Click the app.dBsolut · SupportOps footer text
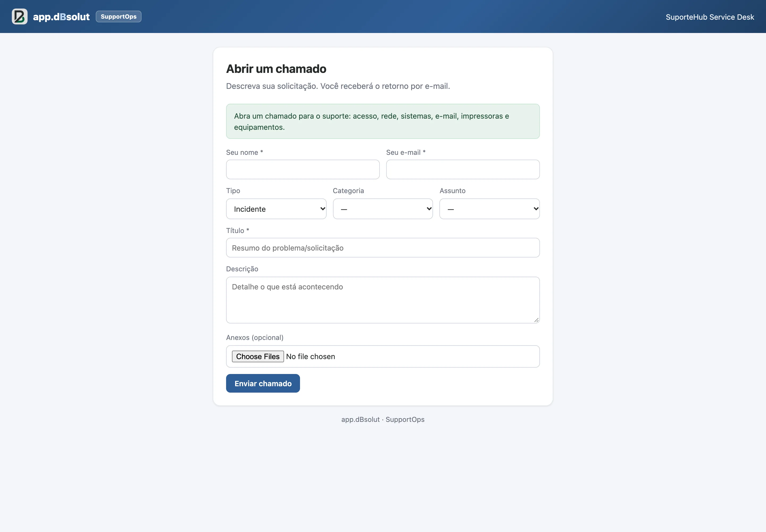Screen dimensions: 766x532 (x=383, y=419)
